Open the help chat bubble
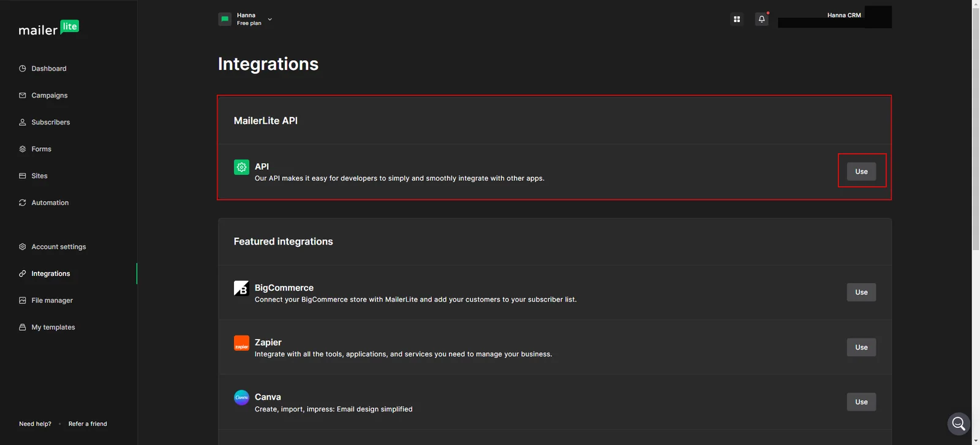This screenshot has height=445, width=980. point(959,424)
